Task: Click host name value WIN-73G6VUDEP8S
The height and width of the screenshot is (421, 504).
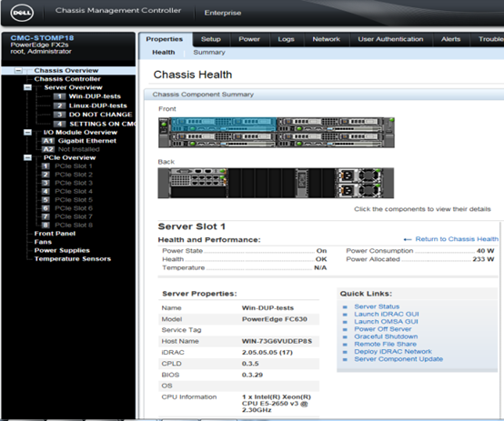Action: click(277, 341)
